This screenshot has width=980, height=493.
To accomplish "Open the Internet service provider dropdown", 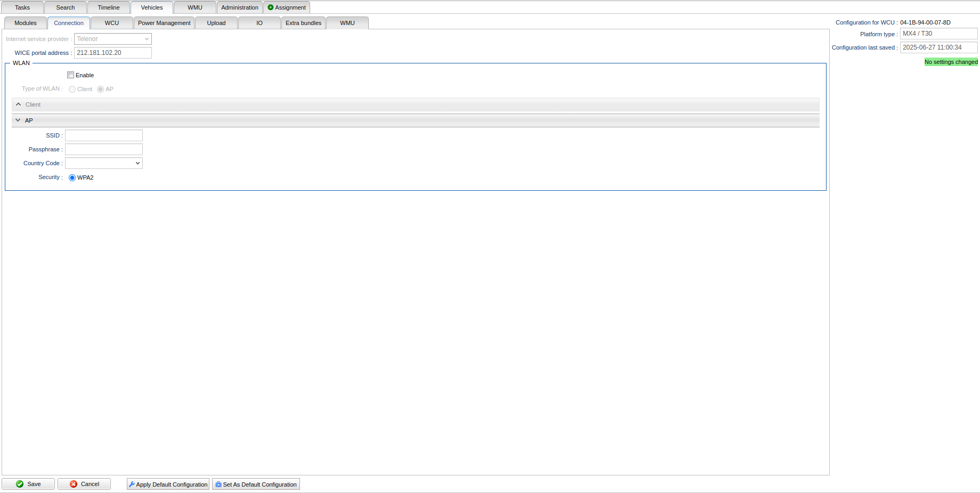I will pos(147,39).
